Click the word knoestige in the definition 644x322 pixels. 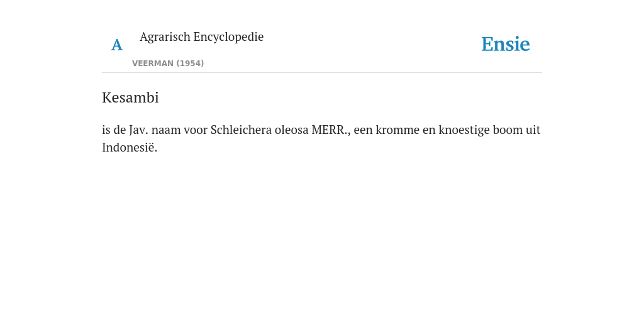tap(464, 130)
